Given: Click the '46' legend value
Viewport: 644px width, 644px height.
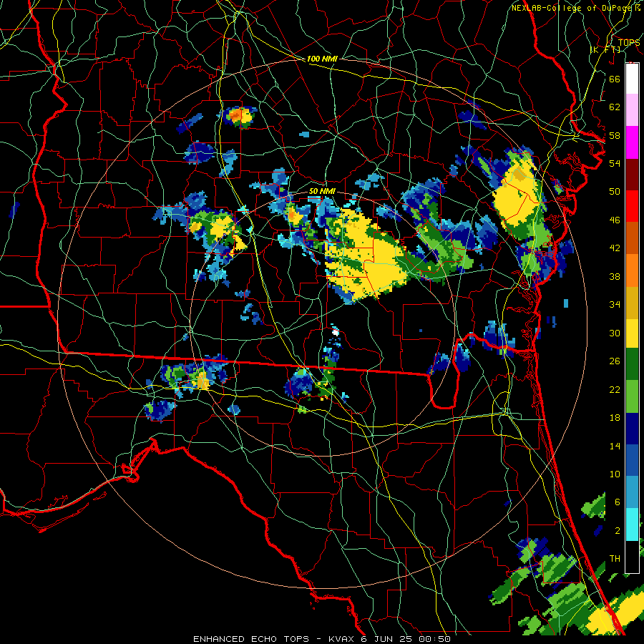Looking at the screenshot, I should tap(615, 220).
